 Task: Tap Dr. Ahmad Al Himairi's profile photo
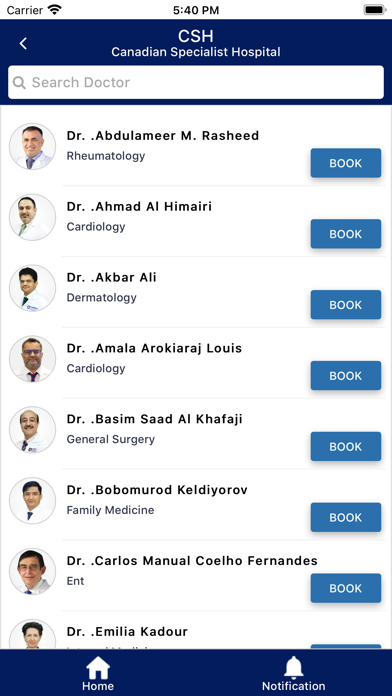[x=32, y=217]
